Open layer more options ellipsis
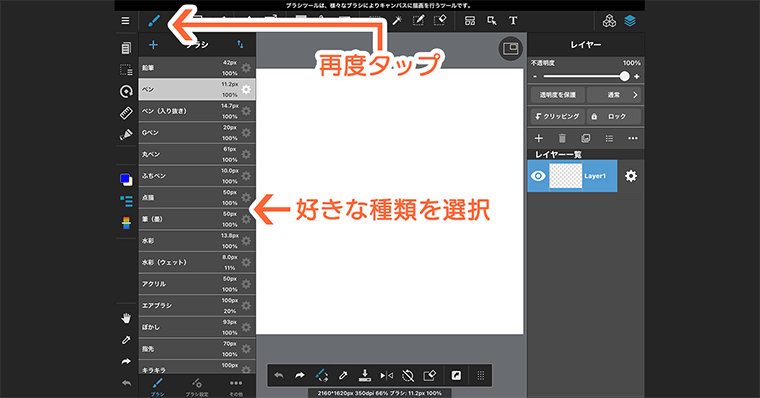This screenshot has height=398, width=760. (x=633, y=138)
